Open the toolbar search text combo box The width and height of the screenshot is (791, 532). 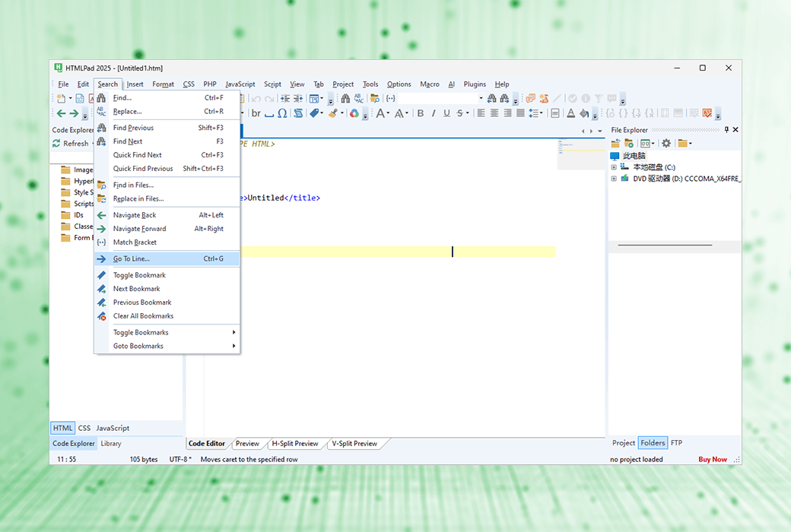pyautogui.click(x=440, y=98)
